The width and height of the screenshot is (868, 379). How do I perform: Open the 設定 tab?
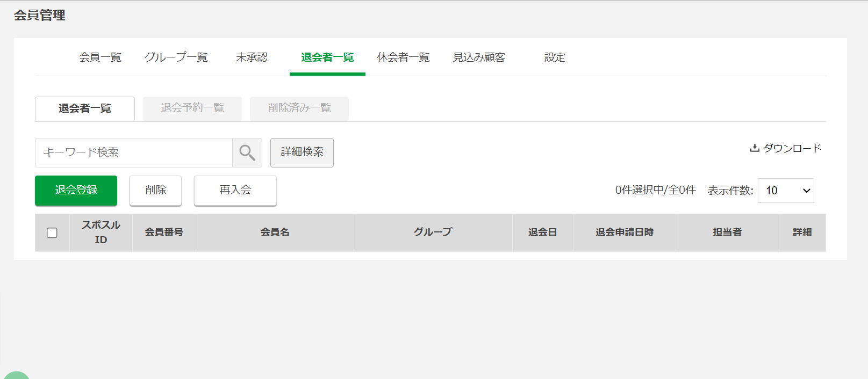(x=555, y=57)
